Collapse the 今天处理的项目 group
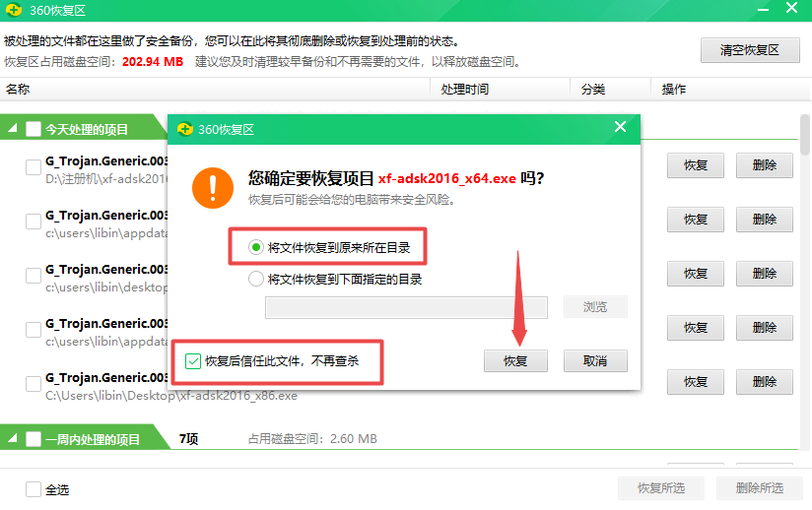812x510 pixels. (x=13, y=129)
